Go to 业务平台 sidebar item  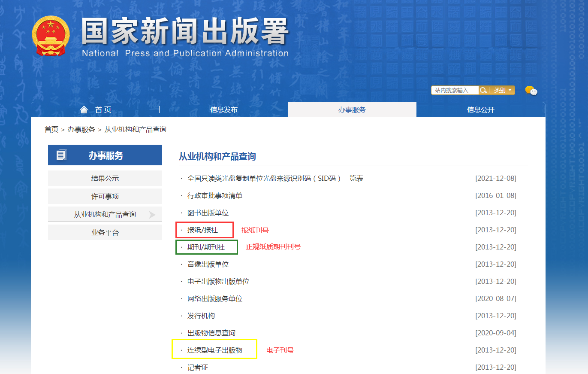105,233
